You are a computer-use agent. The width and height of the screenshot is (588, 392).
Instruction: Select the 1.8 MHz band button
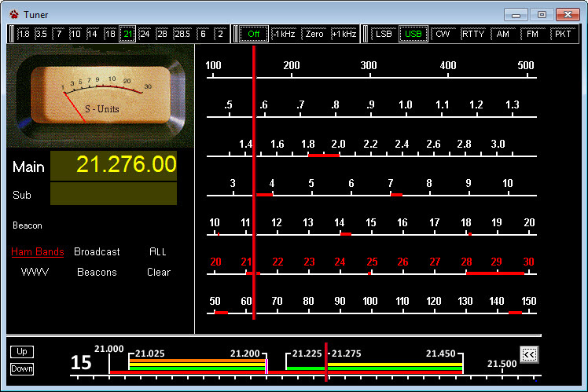[24, 34]
